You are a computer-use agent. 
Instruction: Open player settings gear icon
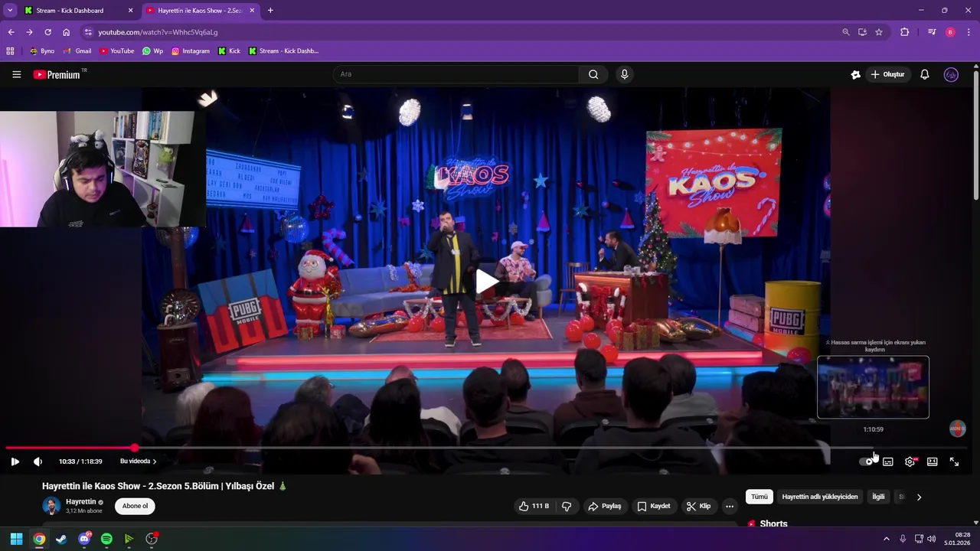coord(910,461)
